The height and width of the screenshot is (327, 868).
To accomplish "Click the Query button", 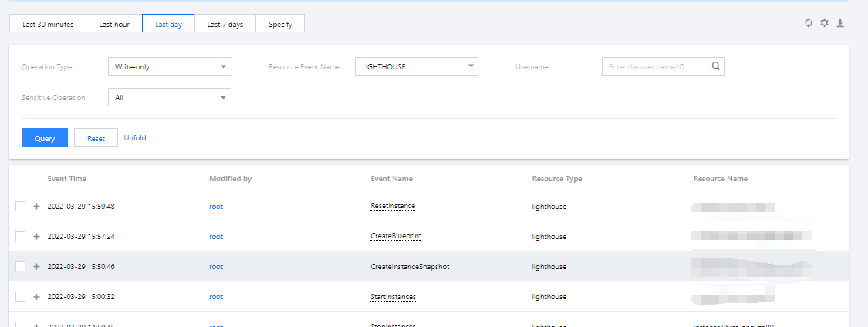I will (45, 138).
